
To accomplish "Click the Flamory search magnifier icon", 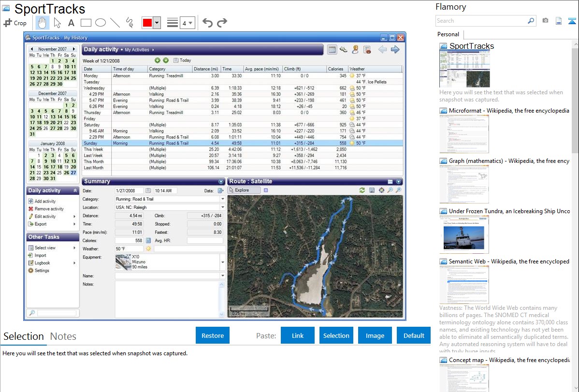I will [x=531, y=21].
